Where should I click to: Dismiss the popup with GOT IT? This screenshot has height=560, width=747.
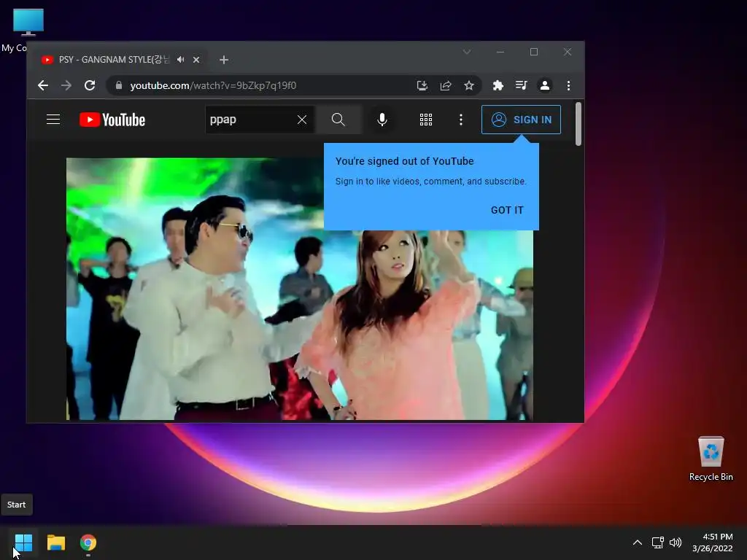coord(507,210)
